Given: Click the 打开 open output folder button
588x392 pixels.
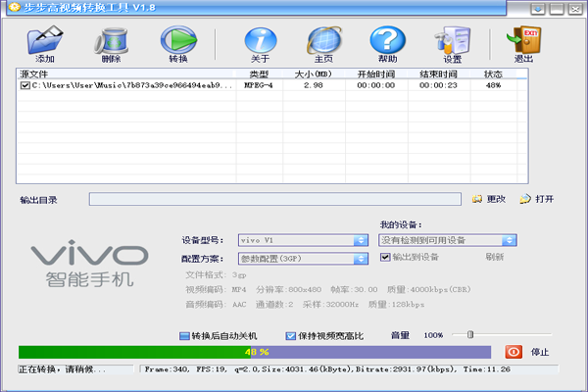Looking at the screenshot, I should (537, 199).
